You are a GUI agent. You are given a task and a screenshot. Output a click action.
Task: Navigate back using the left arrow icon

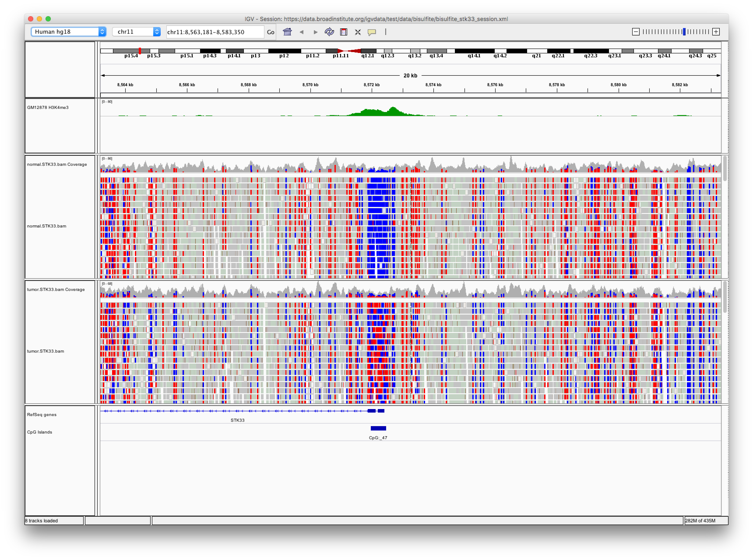(302, 31)
